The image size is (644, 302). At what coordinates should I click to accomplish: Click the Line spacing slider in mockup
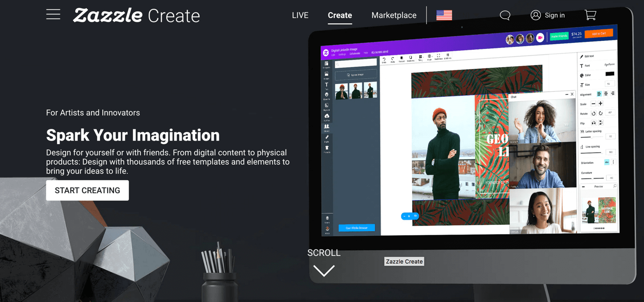(x=592, y=153)
